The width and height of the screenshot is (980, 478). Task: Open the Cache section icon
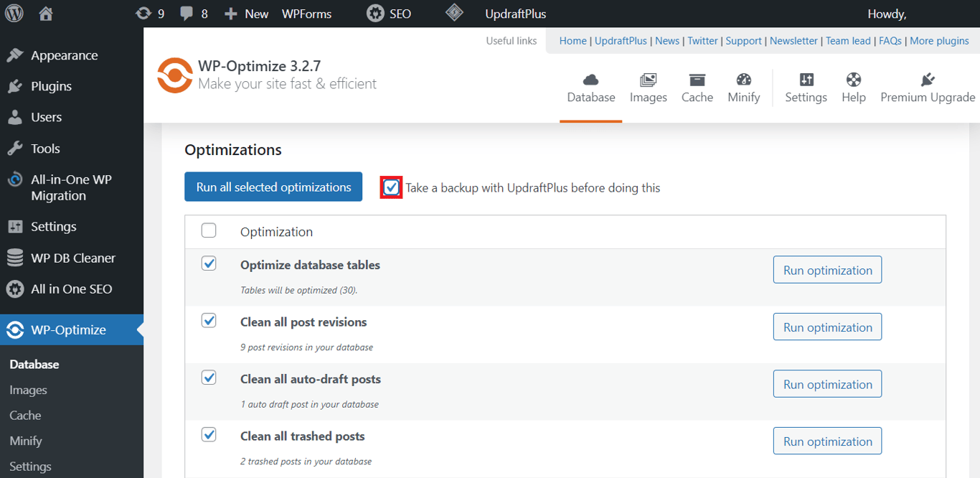[x=697, y=80]
